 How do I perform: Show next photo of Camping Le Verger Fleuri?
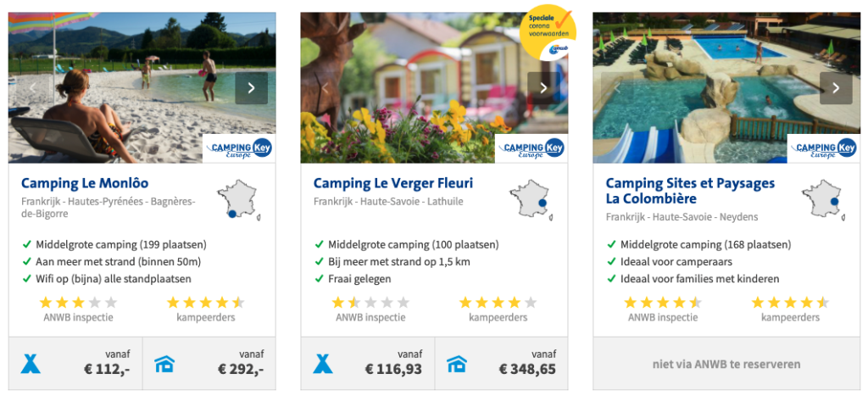point(543,88)
